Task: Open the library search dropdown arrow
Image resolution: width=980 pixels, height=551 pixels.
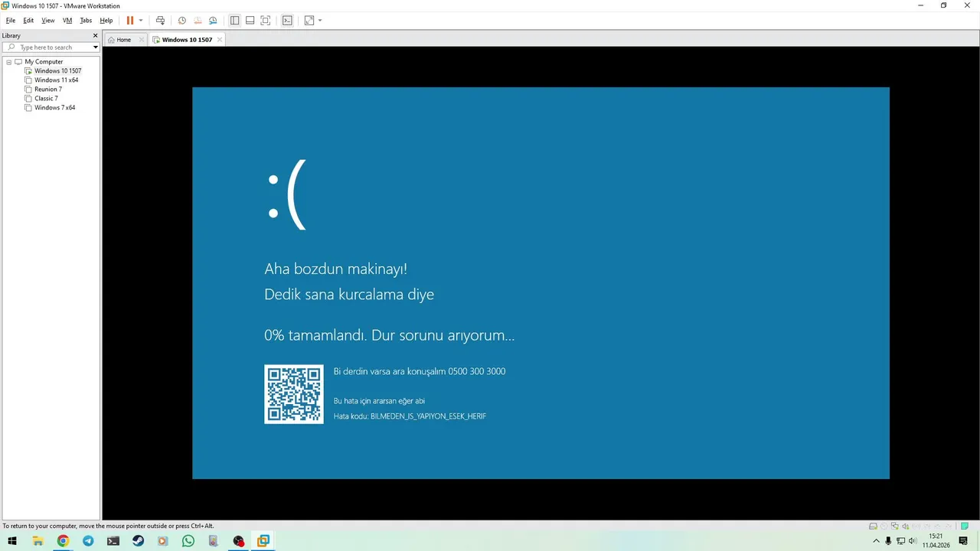Action: 96,47
